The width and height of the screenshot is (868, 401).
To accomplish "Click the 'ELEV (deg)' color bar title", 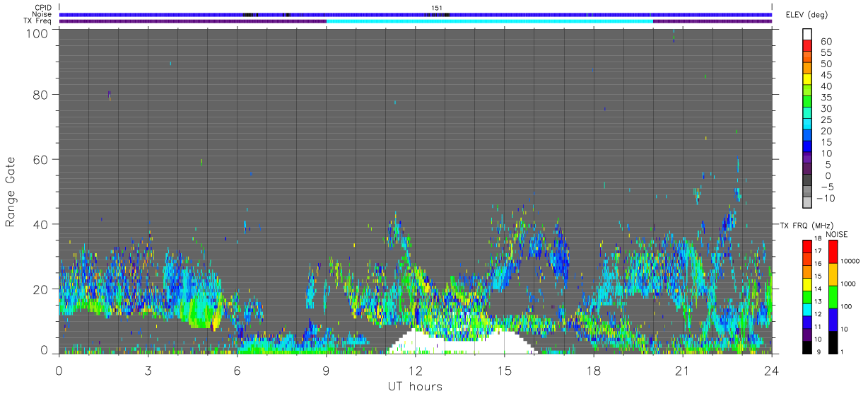I will pyautogui.click(x=807, y=15).
